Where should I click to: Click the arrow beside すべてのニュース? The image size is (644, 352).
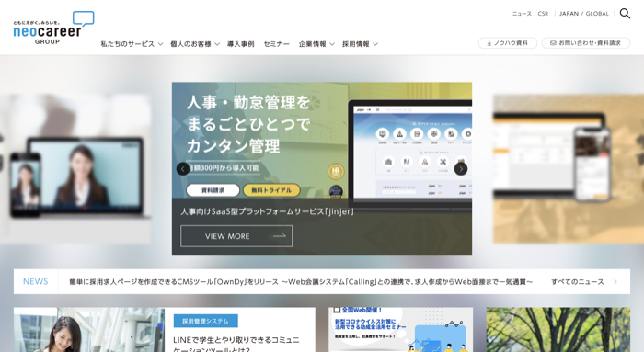pyautogui.click(x=615, y=282)
